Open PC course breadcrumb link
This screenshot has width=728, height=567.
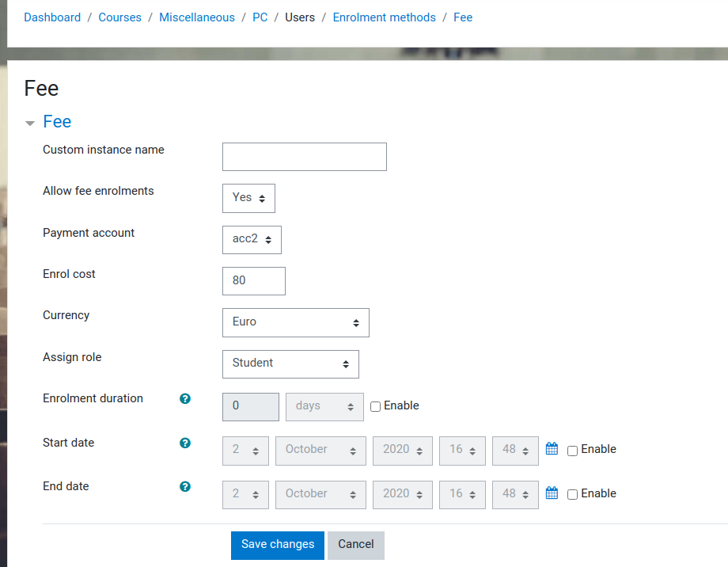pos(260,17)
